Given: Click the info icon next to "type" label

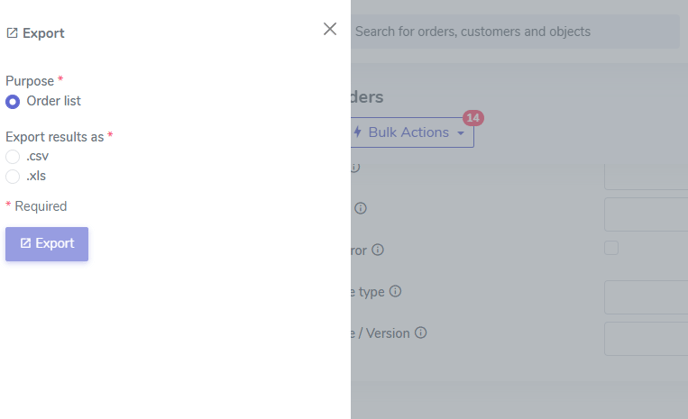Looking at the screenshot, I should pyautogui.click(x=395, y=291).
